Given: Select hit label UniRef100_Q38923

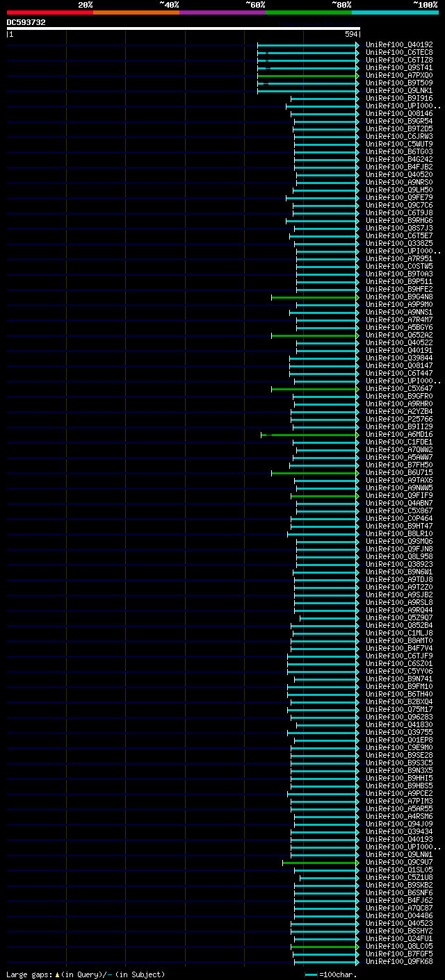Looking at the screenshot, I should click(x=399, y=564).
